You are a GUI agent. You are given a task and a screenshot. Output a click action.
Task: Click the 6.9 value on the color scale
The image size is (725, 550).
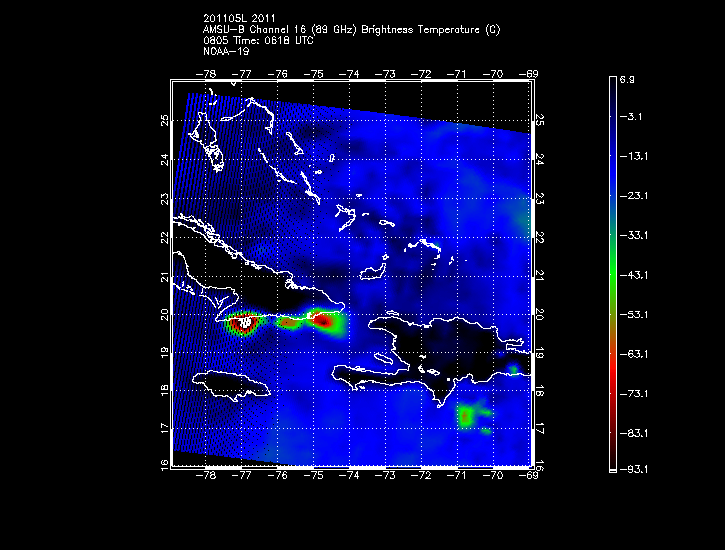click(627, 79)
